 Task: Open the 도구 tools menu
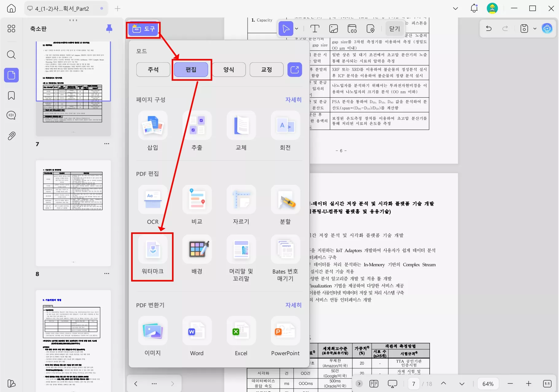tap(143, 29)
